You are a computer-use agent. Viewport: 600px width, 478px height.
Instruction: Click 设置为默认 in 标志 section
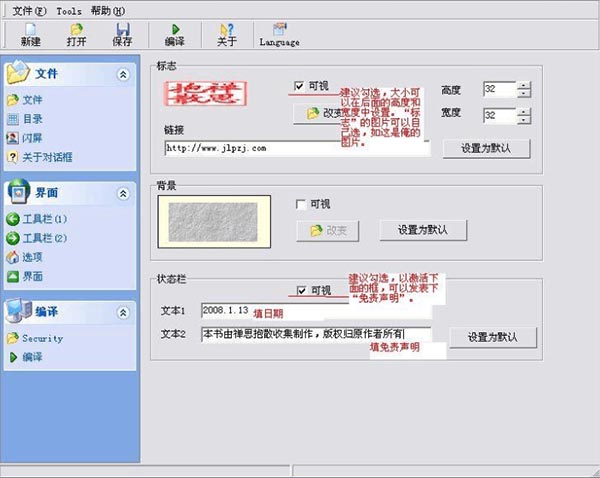pos(486,148)
